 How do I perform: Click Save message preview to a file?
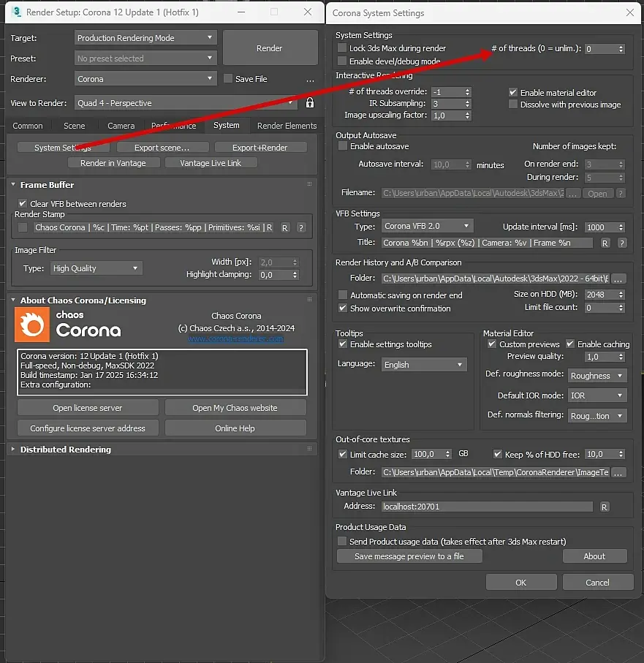point(409,556)
